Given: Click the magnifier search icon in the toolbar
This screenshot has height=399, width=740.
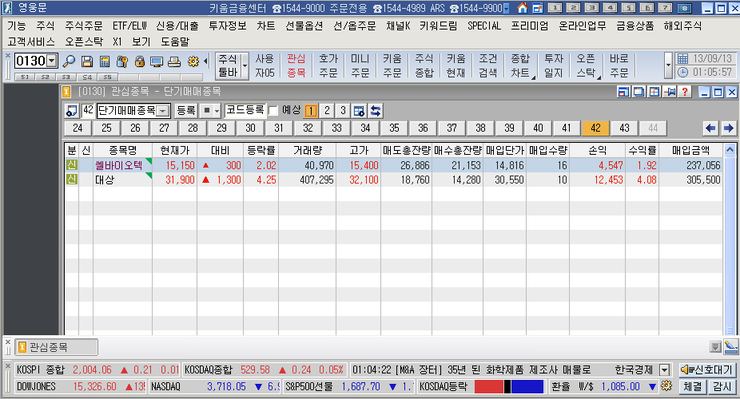Looking at the screenshot, I should point(69,61).
